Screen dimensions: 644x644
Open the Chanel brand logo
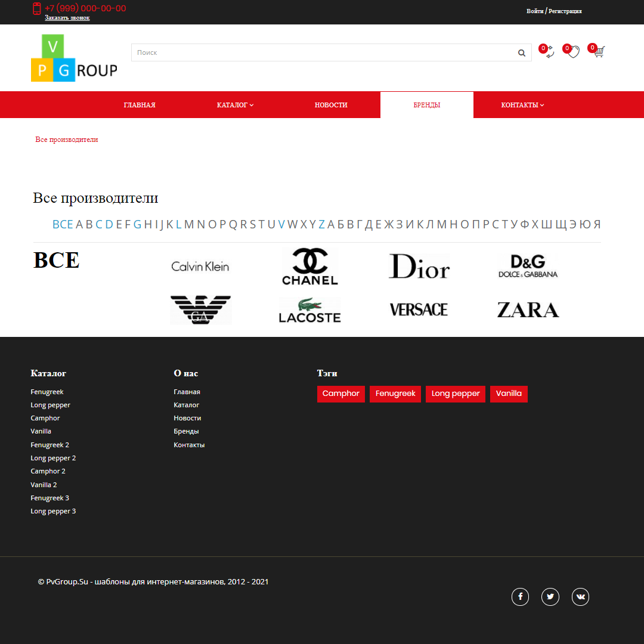(x=309, y=267)
